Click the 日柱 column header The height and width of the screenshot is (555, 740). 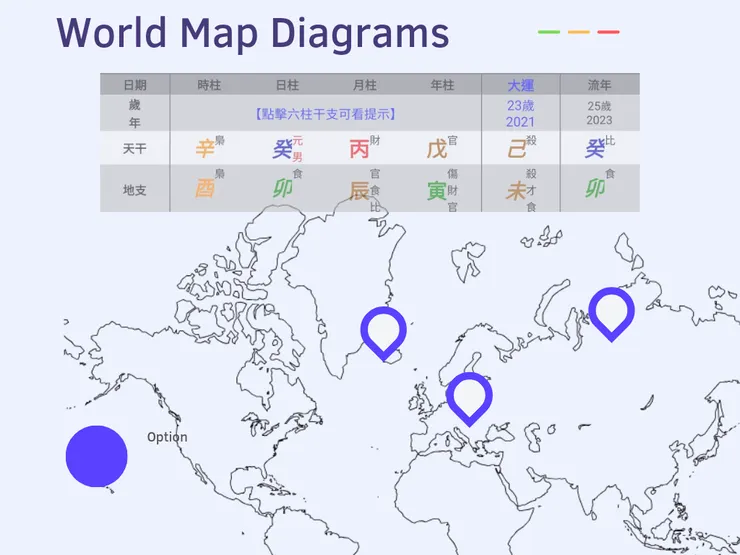pyautogui.click(x=287, y=85)
